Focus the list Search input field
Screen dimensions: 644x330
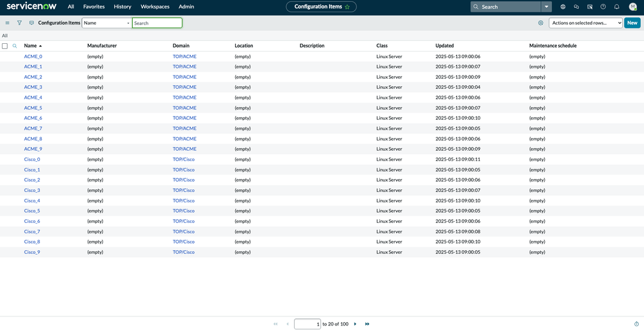point(157,23)
